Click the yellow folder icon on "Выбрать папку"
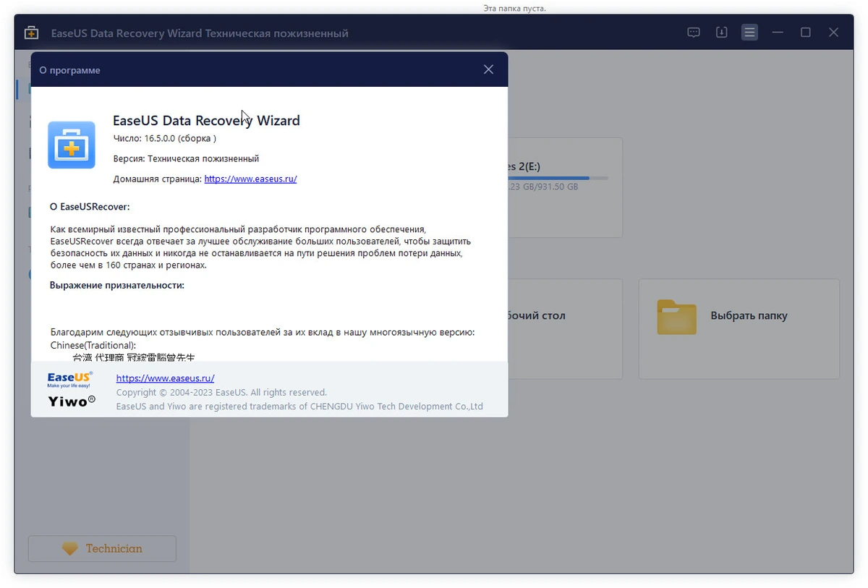 (x=676, y=317)
